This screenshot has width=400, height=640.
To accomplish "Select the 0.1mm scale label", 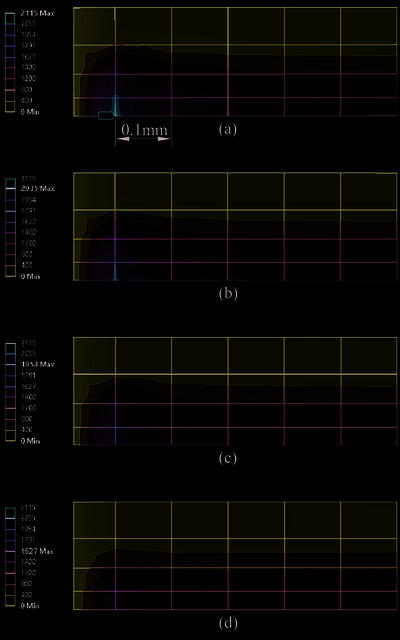I will tap(144, 130).
